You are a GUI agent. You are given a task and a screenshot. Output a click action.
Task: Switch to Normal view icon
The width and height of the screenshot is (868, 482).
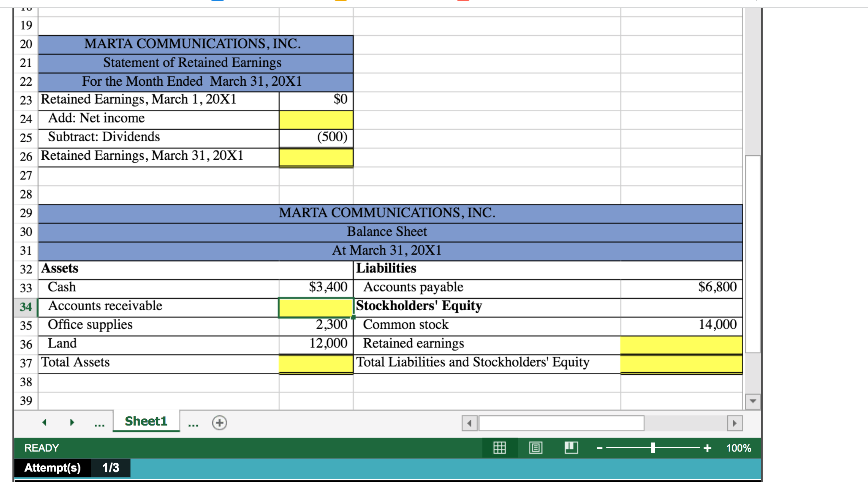pyautogui.click(x=500, y=448)
